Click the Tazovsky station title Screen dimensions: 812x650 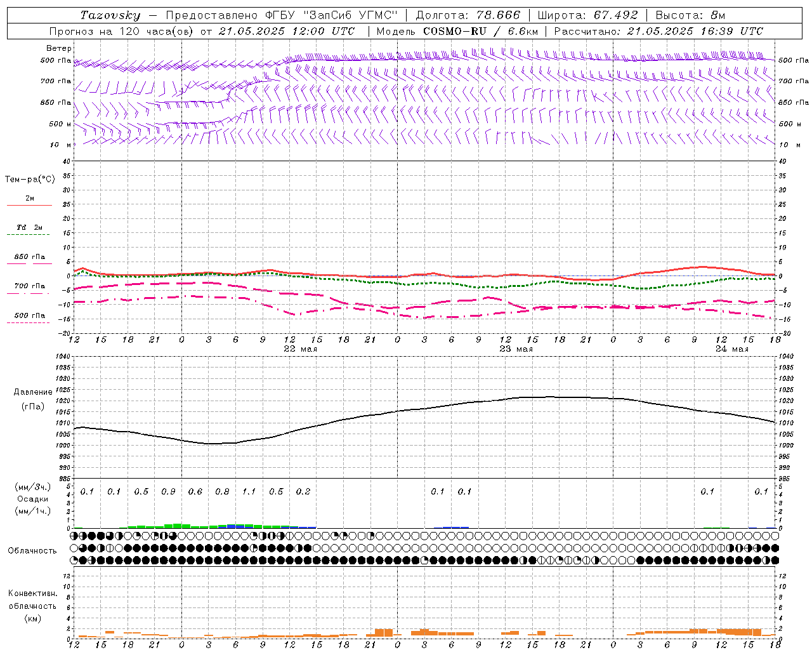click(x=110, y=15)
